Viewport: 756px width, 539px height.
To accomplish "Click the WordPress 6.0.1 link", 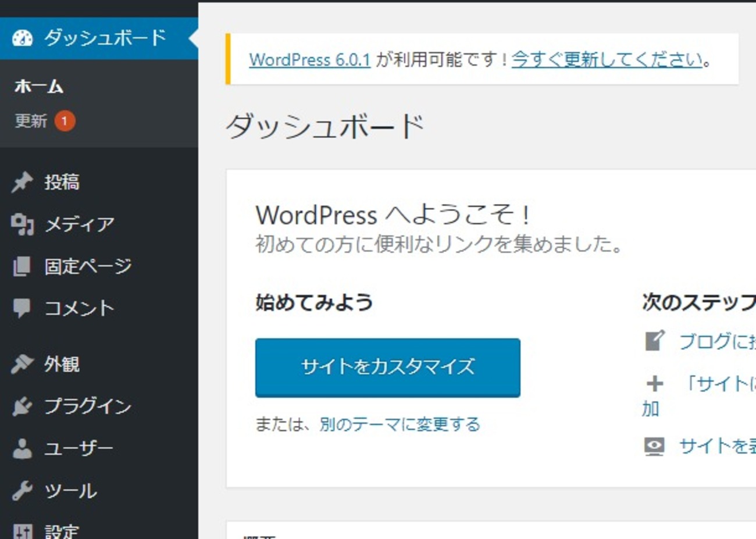I will click(x=309, y=59).
